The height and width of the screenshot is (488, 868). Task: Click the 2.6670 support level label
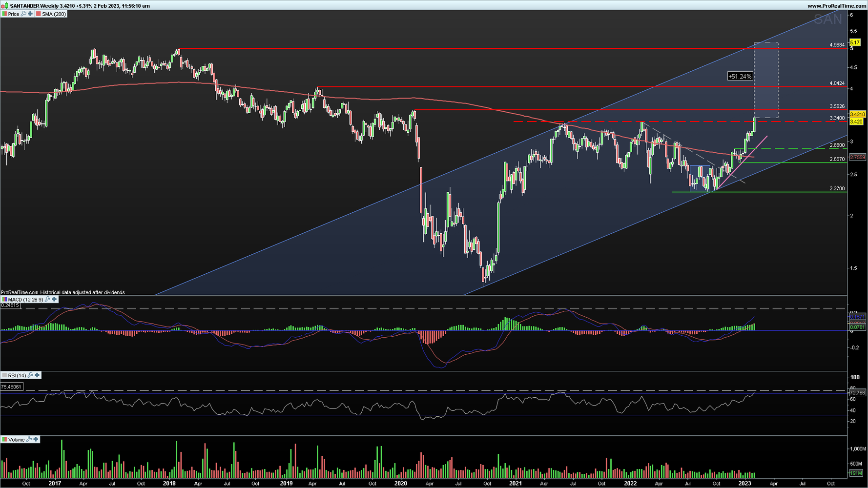click(x=837, y=160)
